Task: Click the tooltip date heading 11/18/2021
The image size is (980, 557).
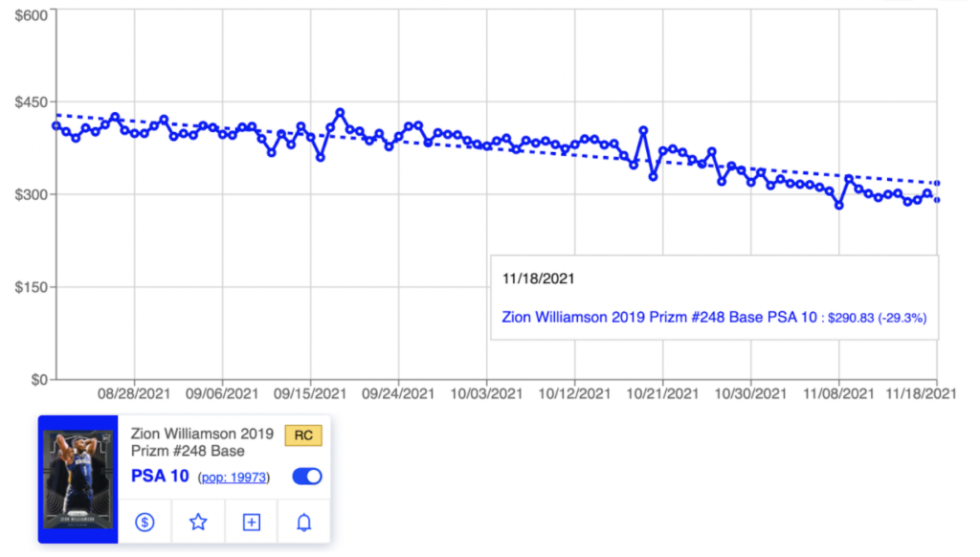Action: click(x=538, y=278)
